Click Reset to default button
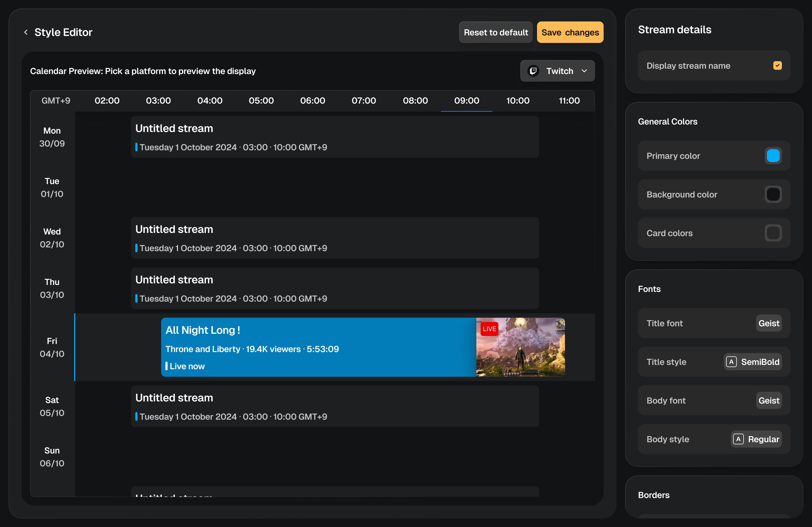This screenshot has width=812, height=527. coord(496,32)
